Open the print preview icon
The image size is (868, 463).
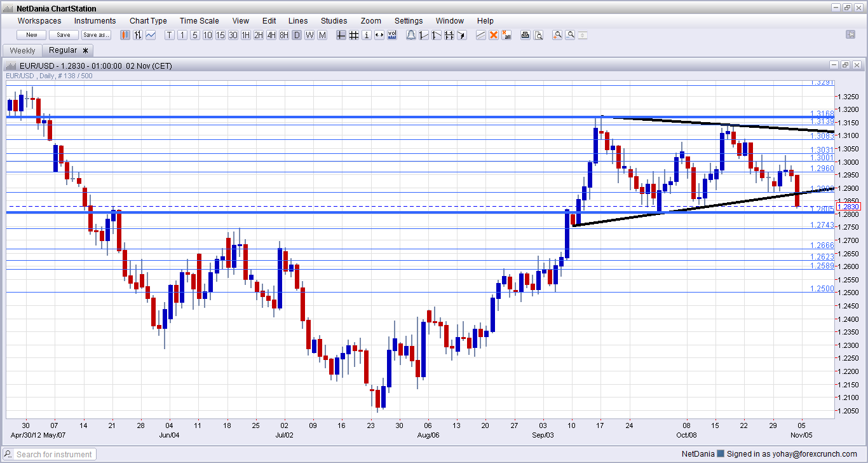tap(538, 35)
